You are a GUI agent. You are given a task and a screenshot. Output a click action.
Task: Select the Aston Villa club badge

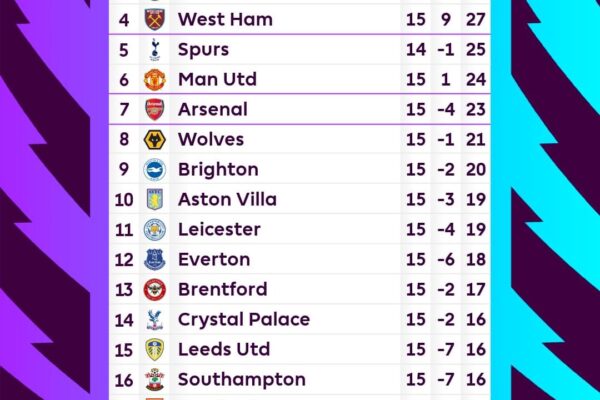[154, 199]
